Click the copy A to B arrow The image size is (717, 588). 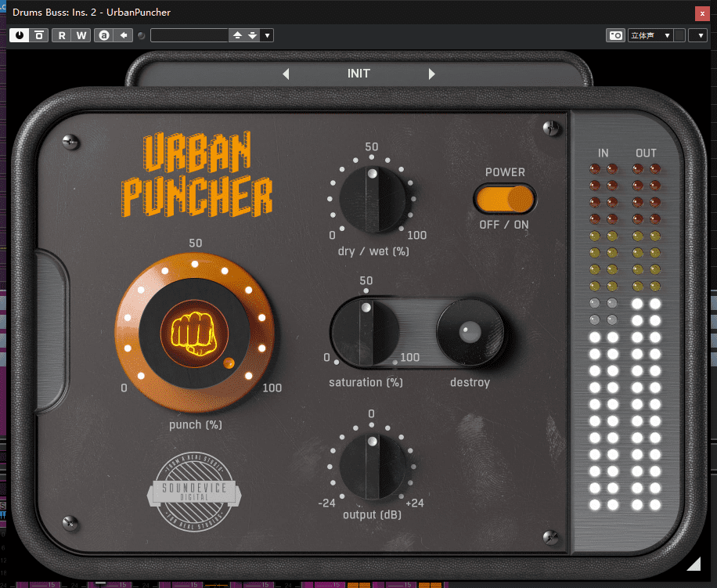click(x=124, y=35)
